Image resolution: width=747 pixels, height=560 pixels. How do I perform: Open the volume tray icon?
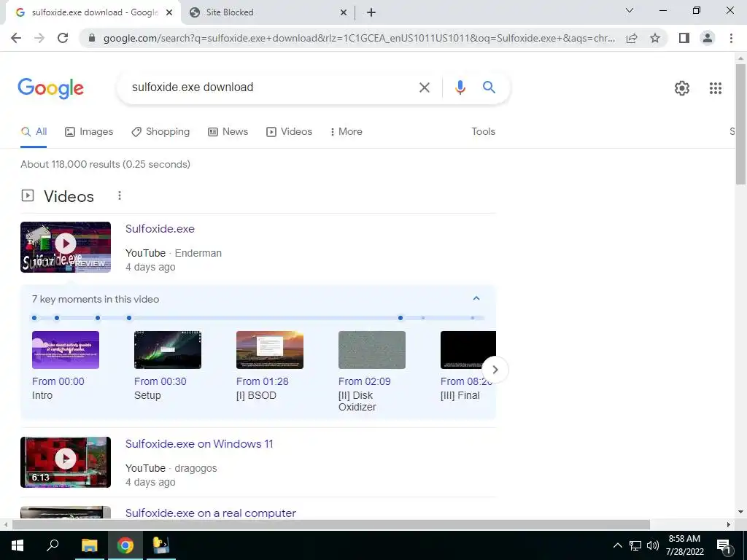click(x=653, y=545)
